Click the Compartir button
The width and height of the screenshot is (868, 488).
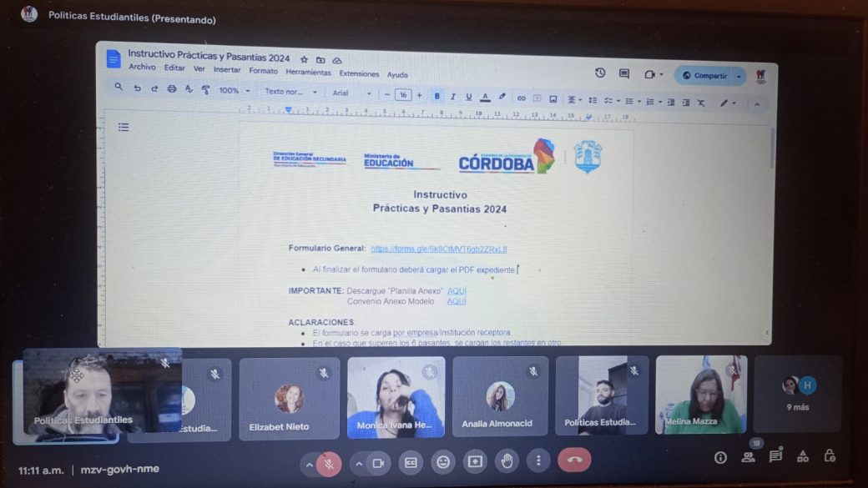(x=704, y=76)
